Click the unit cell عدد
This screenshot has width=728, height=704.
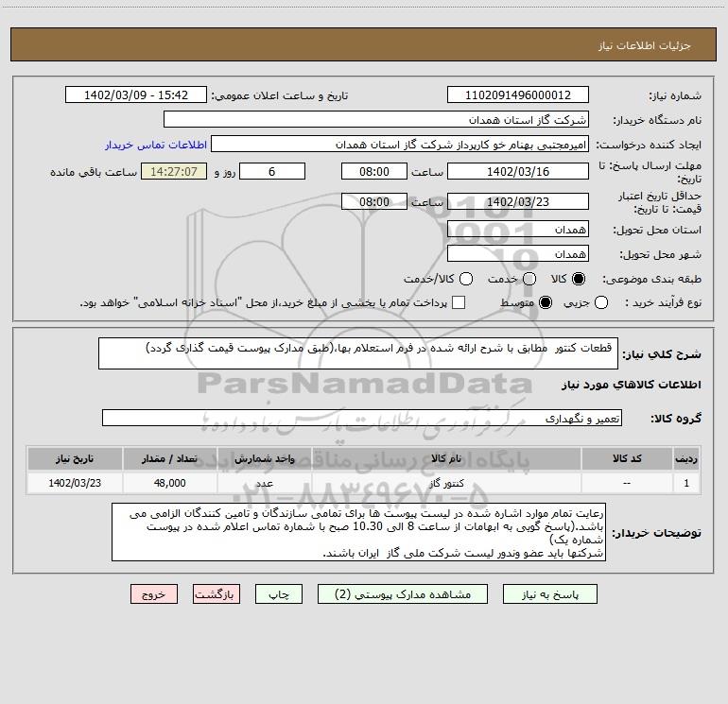click(x=264, y=483)
